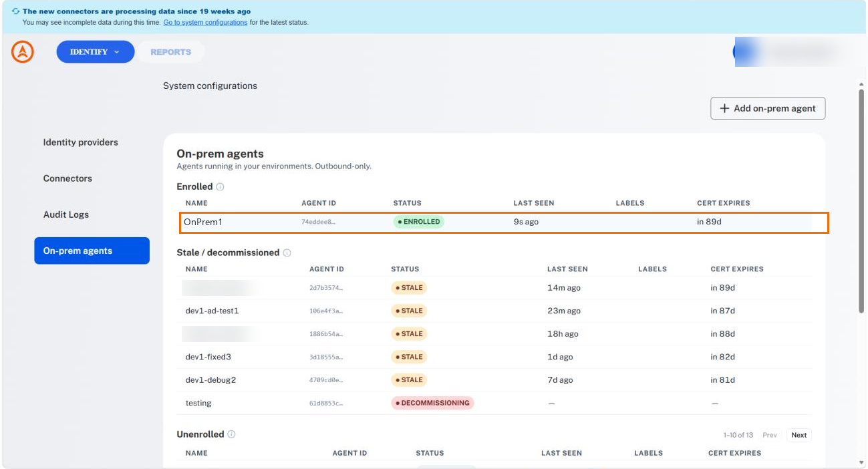Open info icon beside Stale / decommissioned
The image size is (868, 469).
point(287,253)
